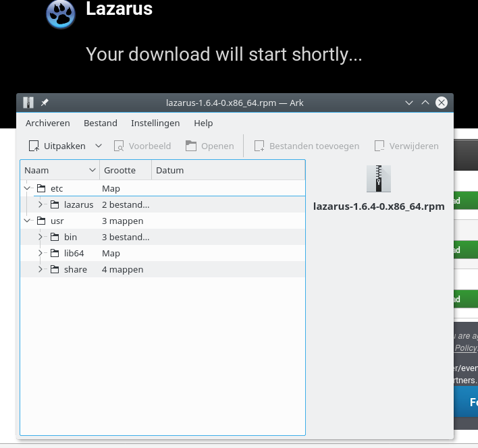Click the pin window icon in titlebar
This screenshot has width=478, height=448.
[45, 103]
